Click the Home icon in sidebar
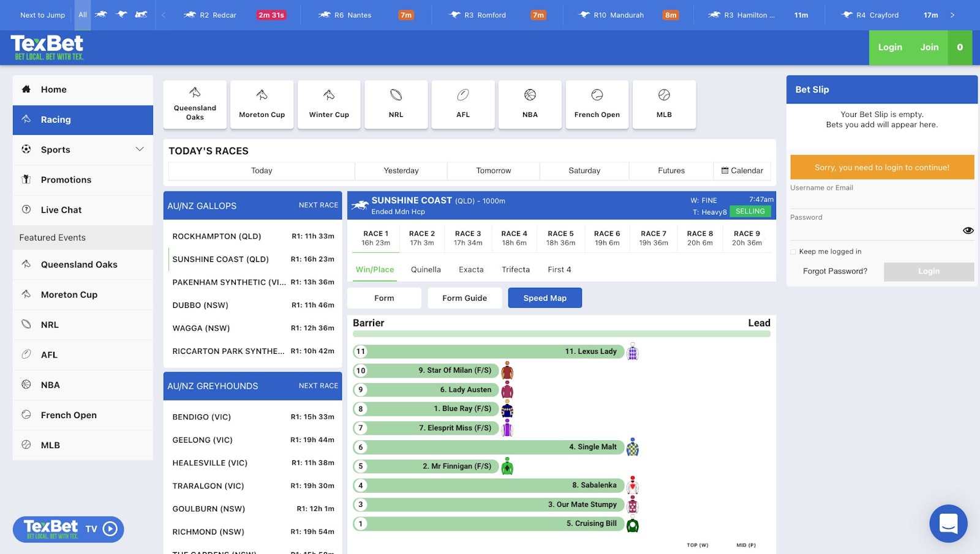This screenshot has height=554, width=980. point(26,89)
